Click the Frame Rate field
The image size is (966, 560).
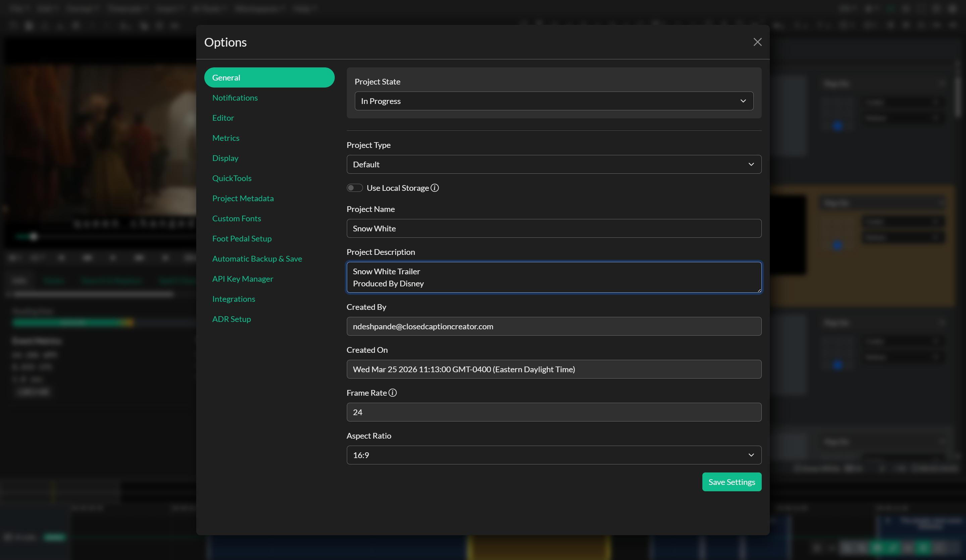(554, 412)
